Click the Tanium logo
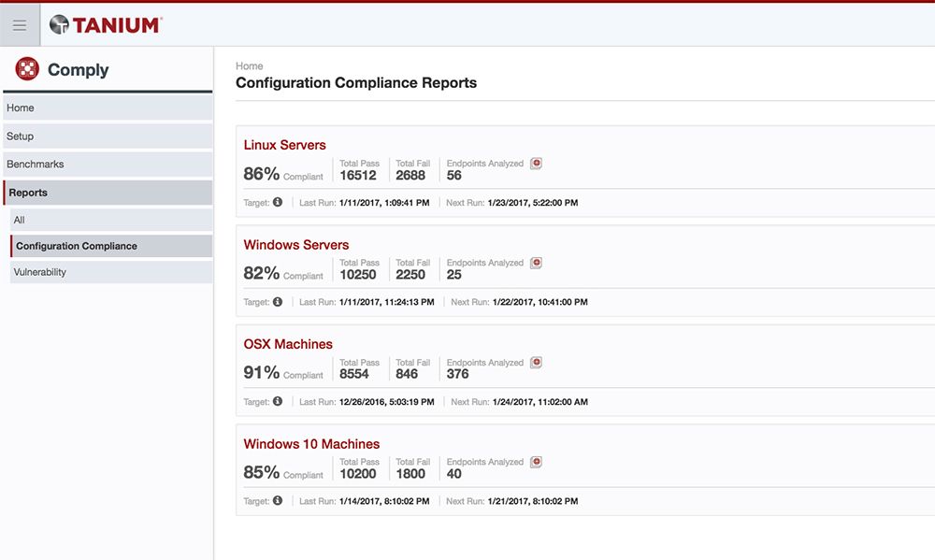The width and height of the screenshot is (935, 560). 106,24
